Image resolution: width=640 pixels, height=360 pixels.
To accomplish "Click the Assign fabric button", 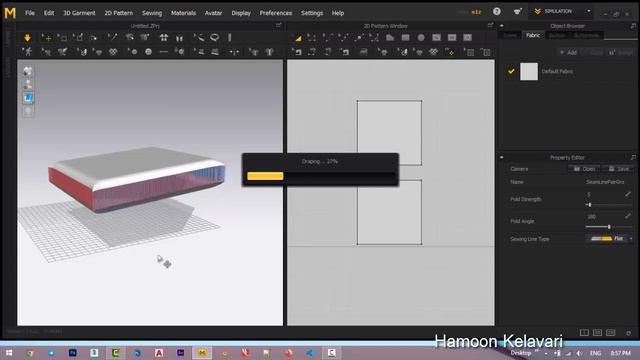I will pos(620,52).
